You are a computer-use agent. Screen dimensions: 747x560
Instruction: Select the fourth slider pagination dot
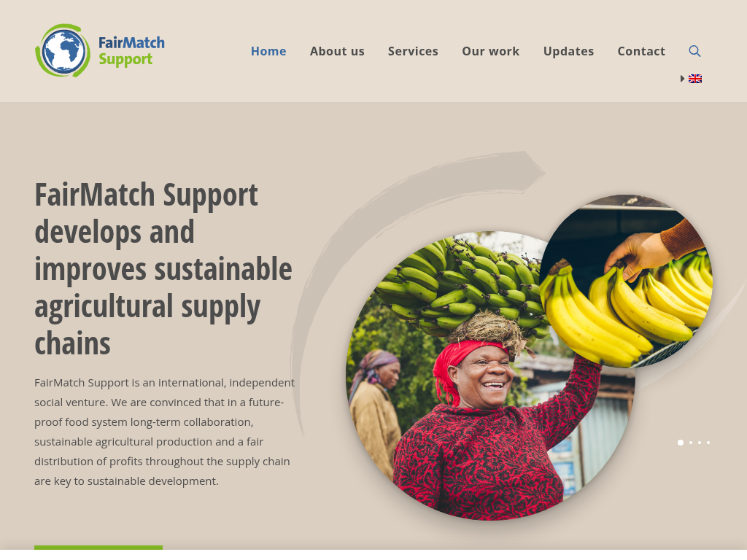[x=708, y=443]
